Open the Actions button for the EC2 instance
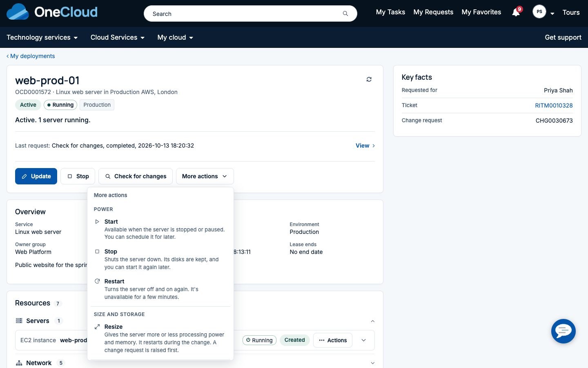 click(333, 340)
